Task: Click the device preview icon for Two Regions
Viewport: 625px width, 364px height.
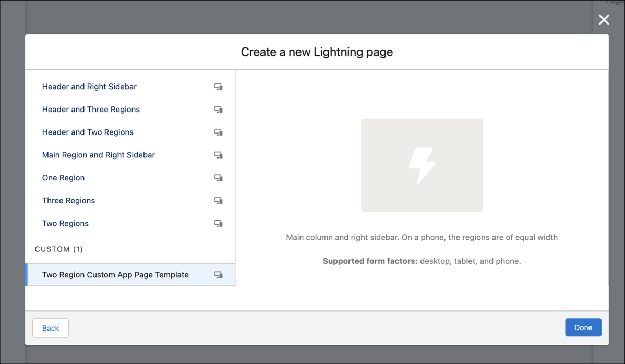Action: (219, 223)
